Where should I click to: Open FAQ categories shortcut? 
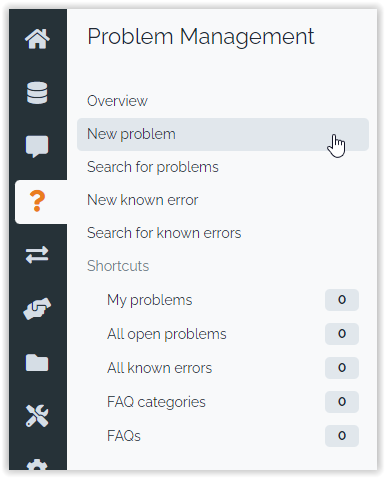coord(156,402)
